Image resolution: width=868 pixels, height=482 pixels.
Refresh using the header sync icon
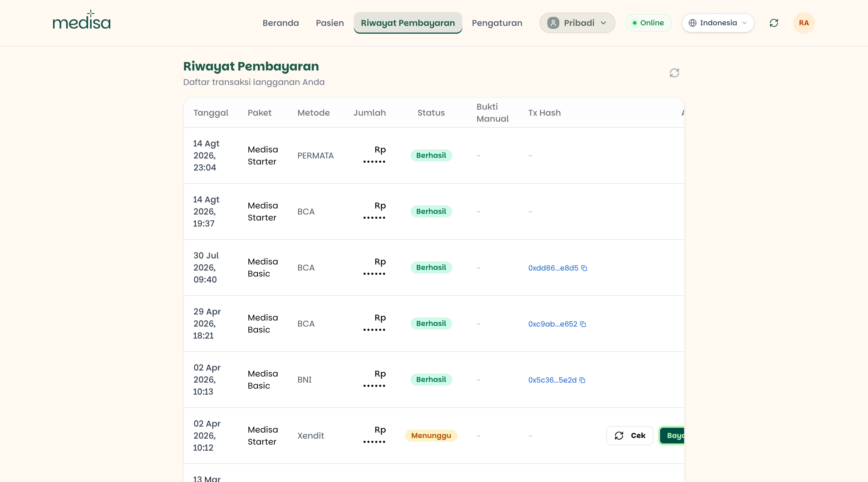pos(774,23)
